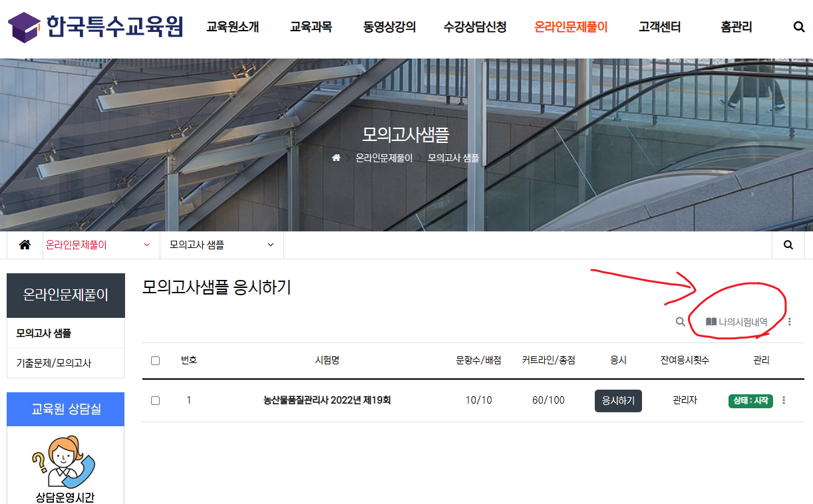The height and width of the screenshot is (504, 813).
Task: Open search via top navigation magnifier icon
Action: coord(799,27)
